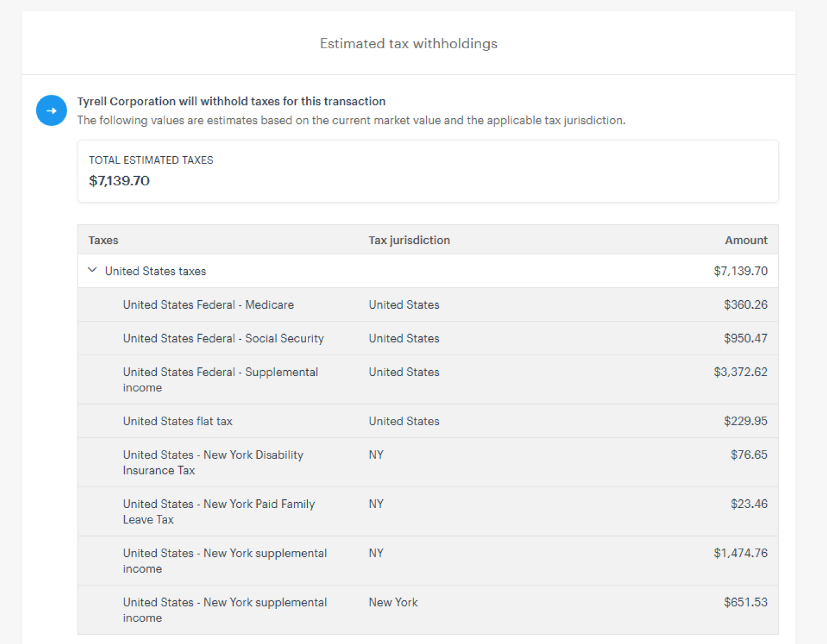The width and height of the screenshot is (827, 644).
Task: Click the $3,372.62 federal supplemental amount
Action: 740,372
